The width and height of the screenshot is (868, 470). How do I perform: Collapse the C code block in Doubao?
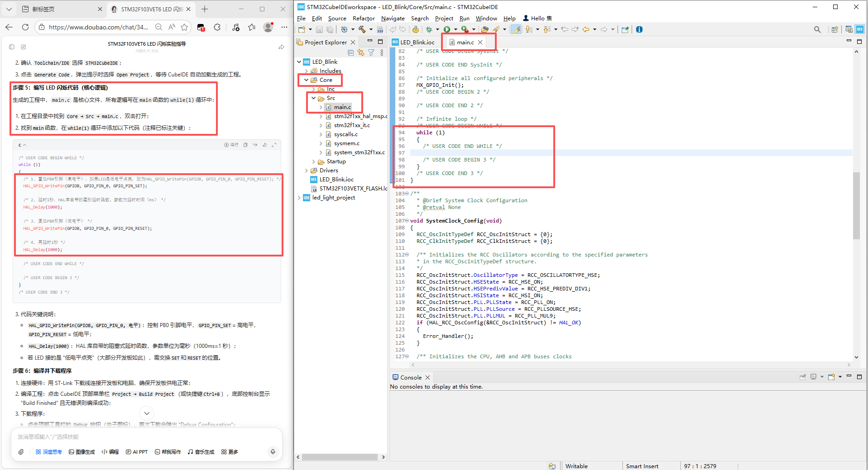24,145
